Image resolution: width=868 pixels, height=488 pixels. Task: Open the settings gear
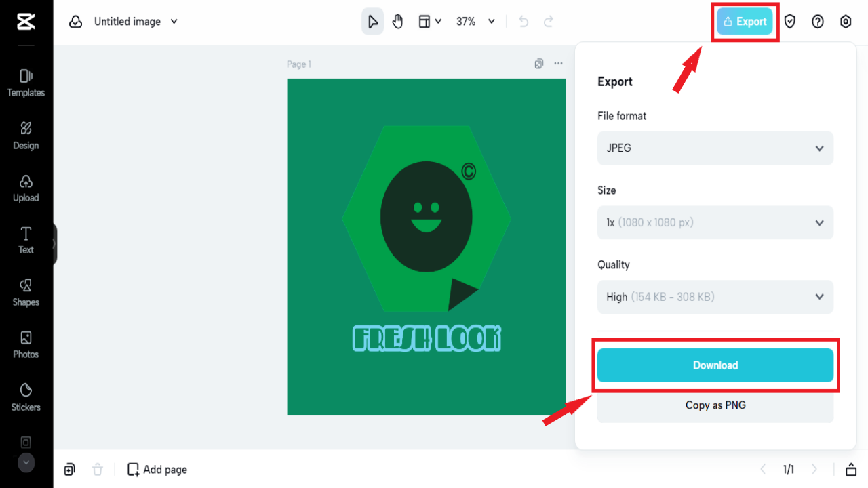[x=846, y=21]
